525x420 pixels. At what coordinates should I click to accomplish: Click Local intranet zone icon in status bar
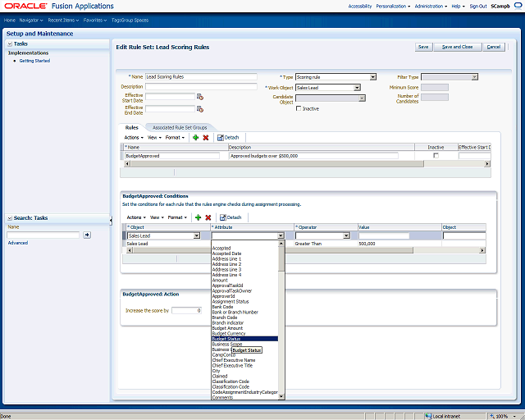click(x=428, y=417)
